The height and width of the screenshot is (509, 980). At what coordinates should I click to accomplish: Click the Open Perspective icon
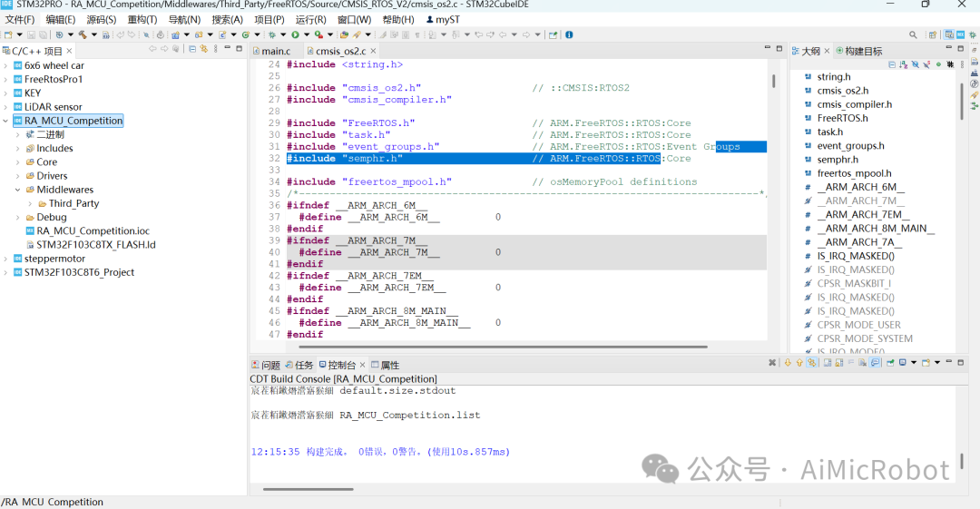(933, 35)
